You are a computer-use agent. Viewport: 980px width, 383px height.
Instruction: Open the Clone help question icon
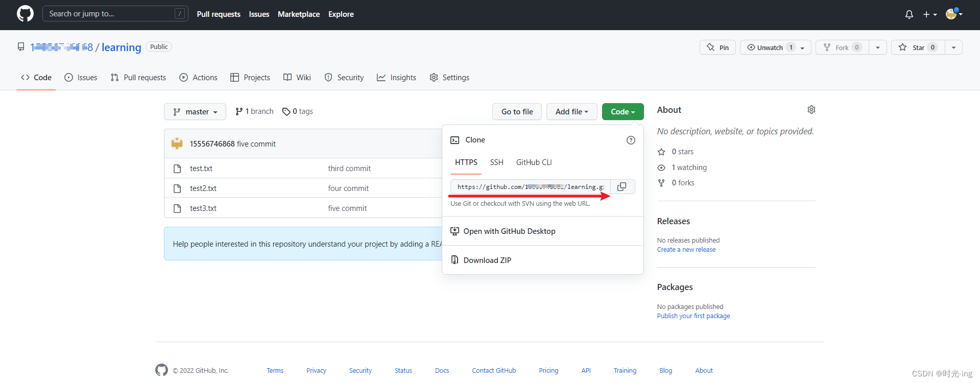pos(631,140)
